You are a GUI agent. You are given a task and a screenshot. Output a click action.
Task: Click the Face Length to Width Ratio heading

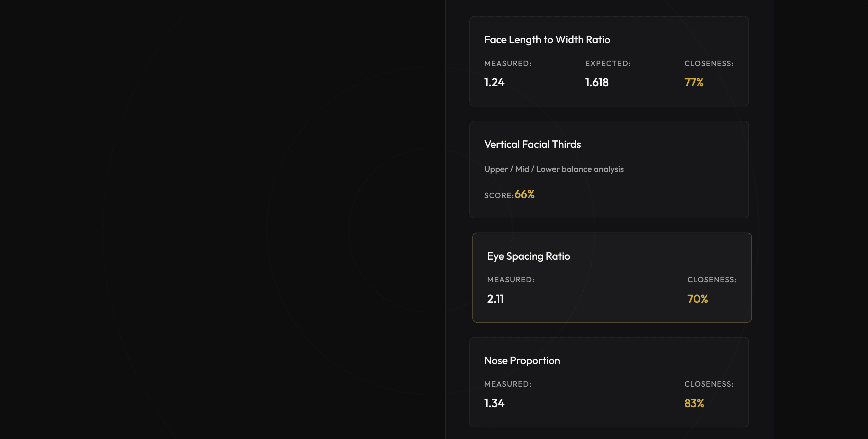547,40
